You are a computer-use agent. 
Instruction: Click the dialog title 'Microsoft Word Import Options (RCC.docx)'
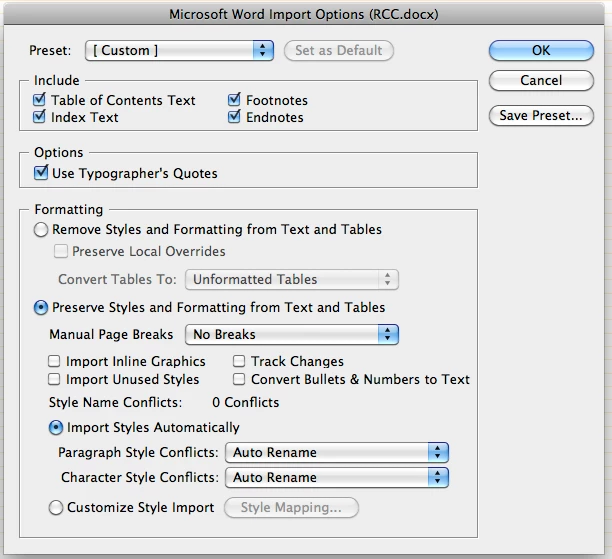click(x=304, y=14)
